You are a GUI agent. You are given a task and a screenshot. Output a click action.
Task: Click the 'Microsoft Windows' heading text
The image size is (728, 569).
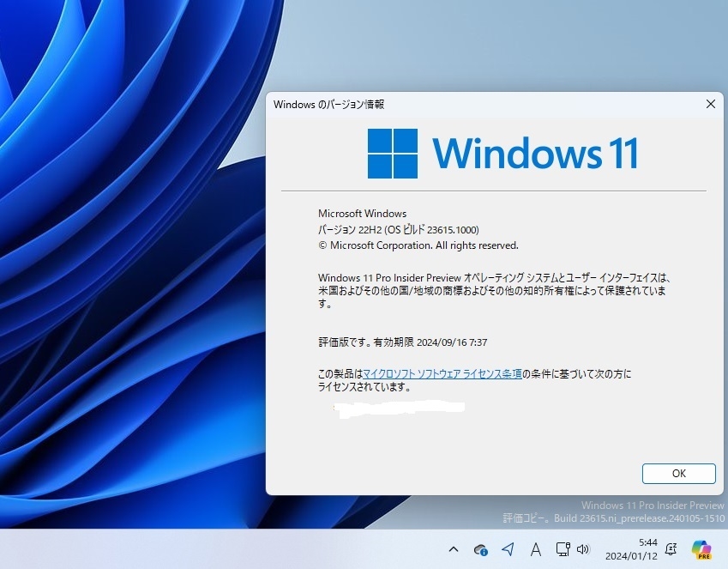[362, 214]
